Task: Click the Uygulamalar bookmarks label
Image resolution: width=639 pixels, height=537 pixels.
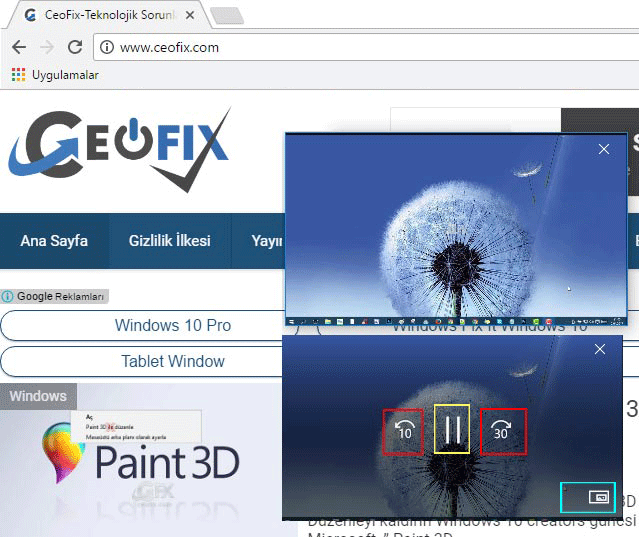Action: (x=65, y=75)
